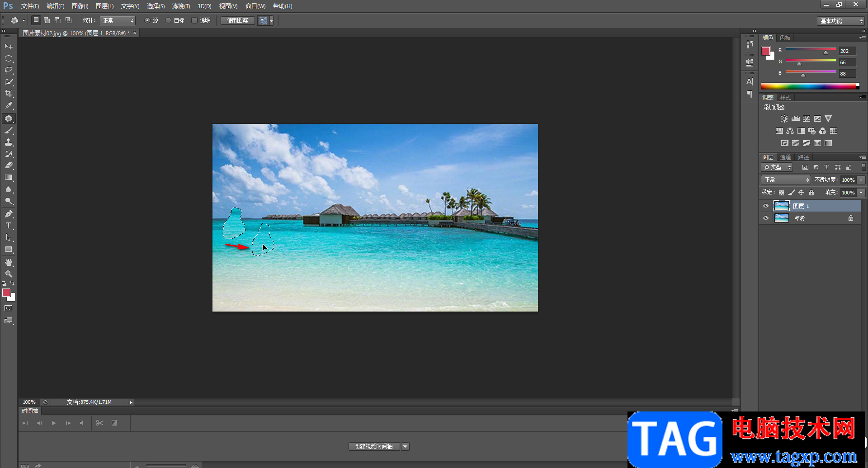Screen dimensions: 868x468
Task: Select the Hand tool
Action: click(9, 262)
